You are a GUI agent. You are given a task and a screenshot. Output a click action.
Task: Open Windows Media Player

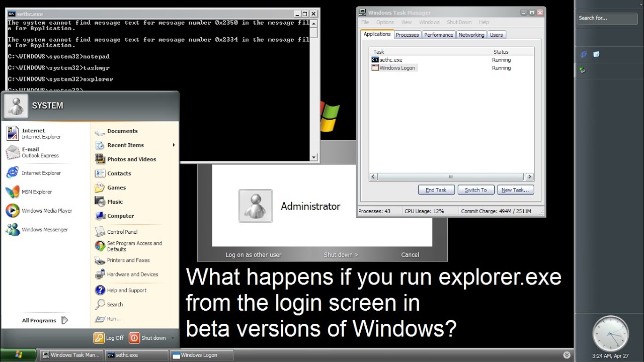[39, 211]
